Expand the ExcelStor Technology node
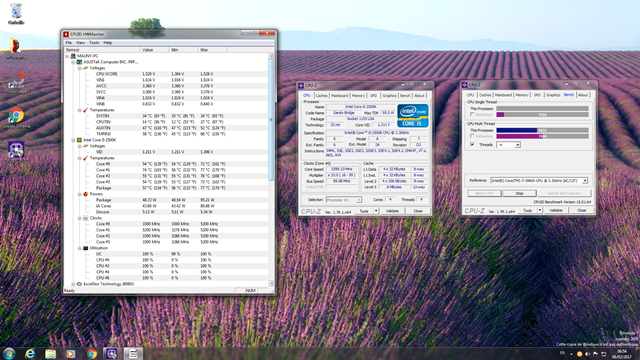The width and height of the screenshot is (640, 360). 73,284
